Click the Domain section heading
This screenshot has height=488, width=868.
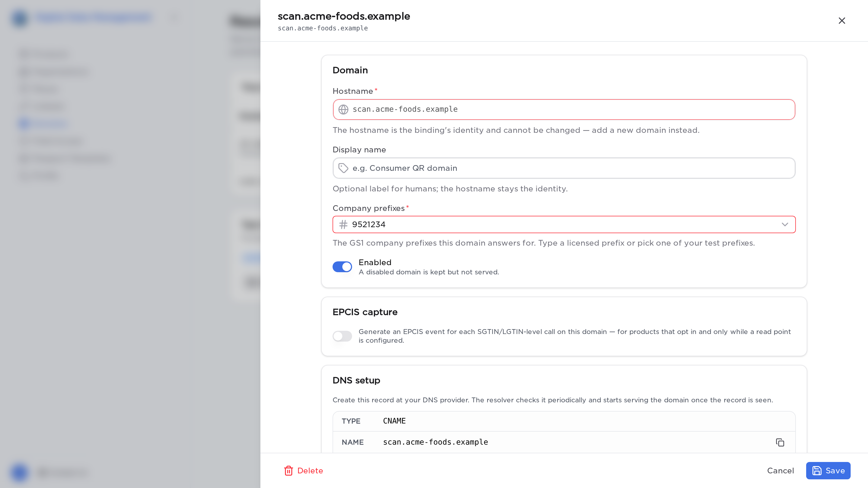pos(350,70)
